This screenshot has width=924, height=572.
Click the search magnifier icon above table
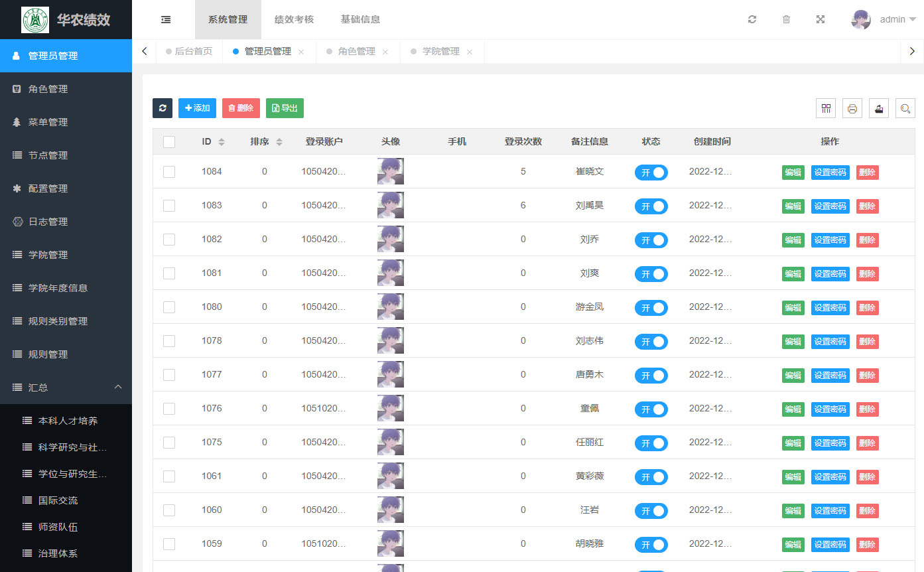pyautogui.click(x=905, y=108)
